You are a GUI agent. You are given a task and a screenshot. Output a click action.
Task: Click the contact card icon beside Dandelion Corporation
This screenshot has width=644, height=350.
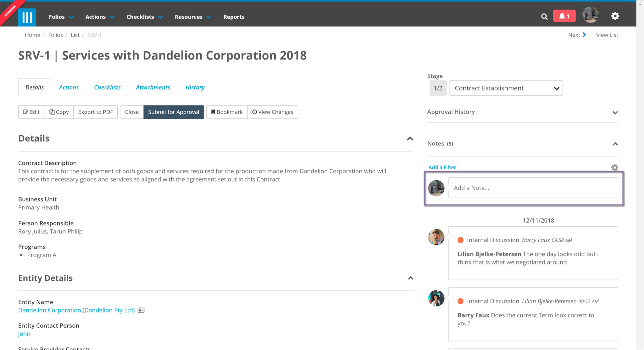pos(141,310)
